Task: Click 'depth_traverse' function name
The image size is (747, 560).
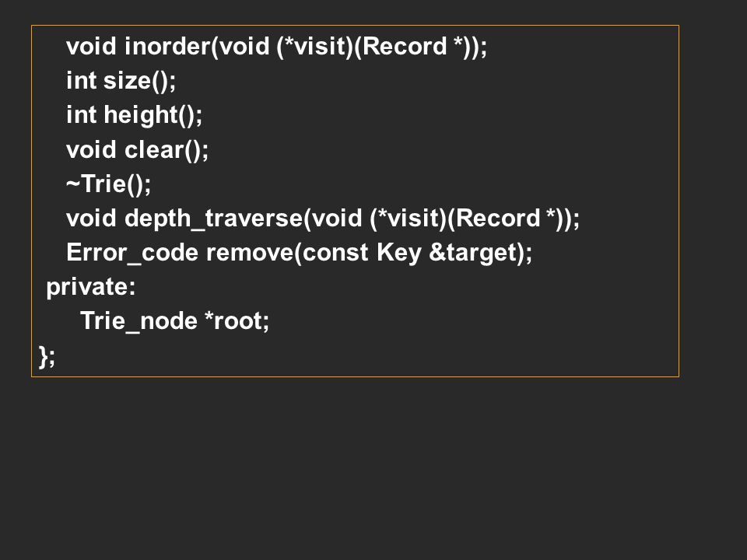Action: point(213,219)
